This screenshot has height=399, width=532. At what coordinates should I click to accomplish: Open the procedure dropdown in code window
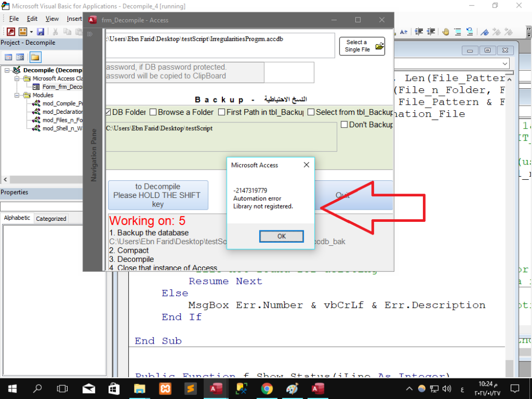point(505,64)
